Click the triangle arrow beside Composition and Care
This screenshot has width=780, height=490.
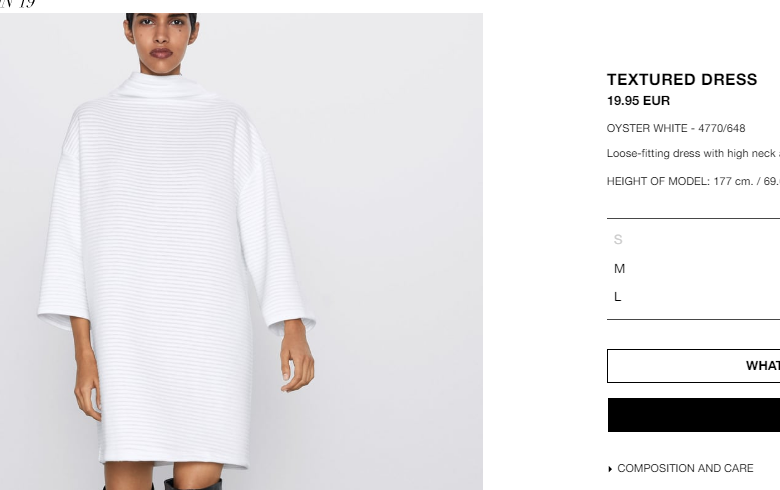click(x=610, y=469)
